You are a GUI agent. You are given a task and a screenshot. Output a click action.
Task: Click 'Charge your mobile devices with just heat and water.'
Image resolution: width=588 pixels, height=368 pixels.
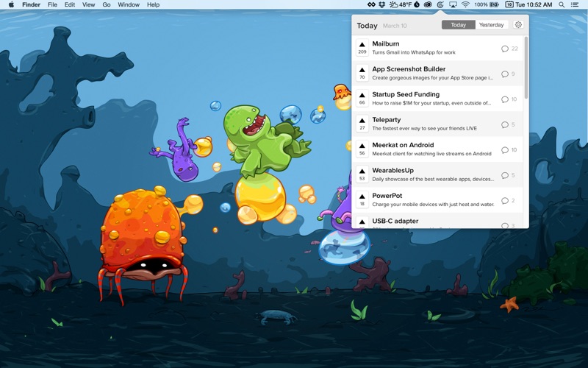(x=433, y=205)
